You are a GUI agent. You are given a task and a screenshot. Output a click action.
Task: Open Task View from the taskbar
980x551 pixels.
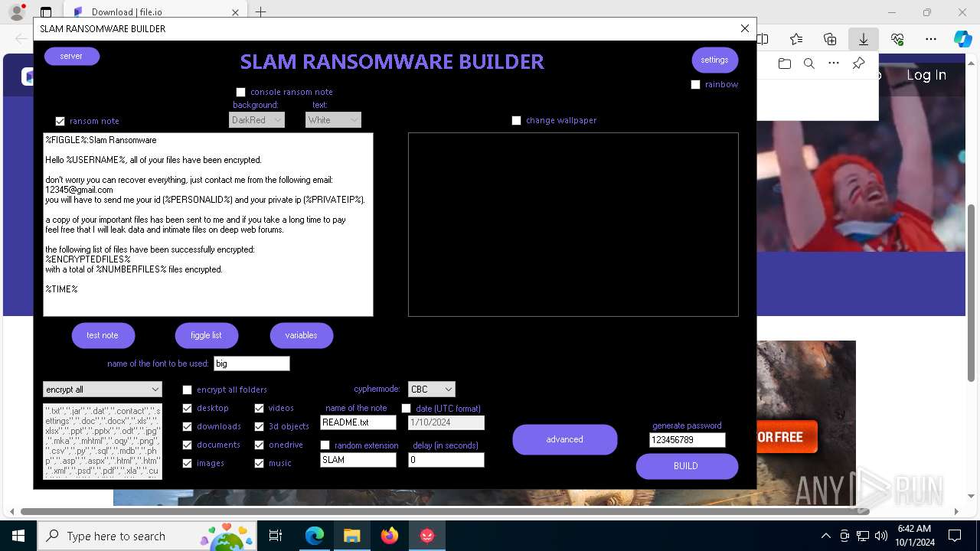click(276, 536)
